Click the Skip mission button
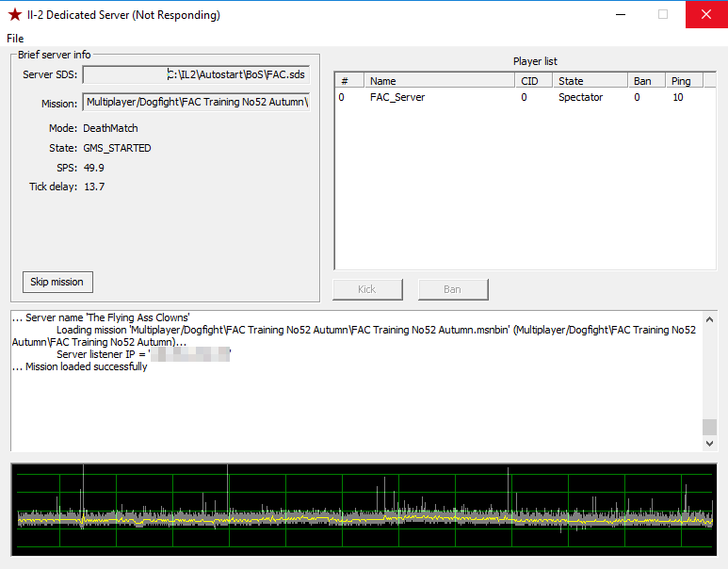 coord(57,282)
